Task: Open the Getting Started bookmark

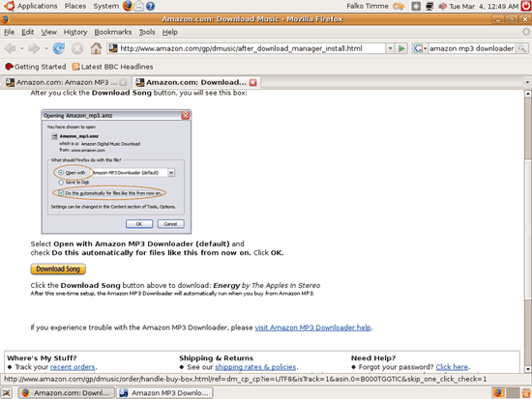Action: (x=35, y=67)
